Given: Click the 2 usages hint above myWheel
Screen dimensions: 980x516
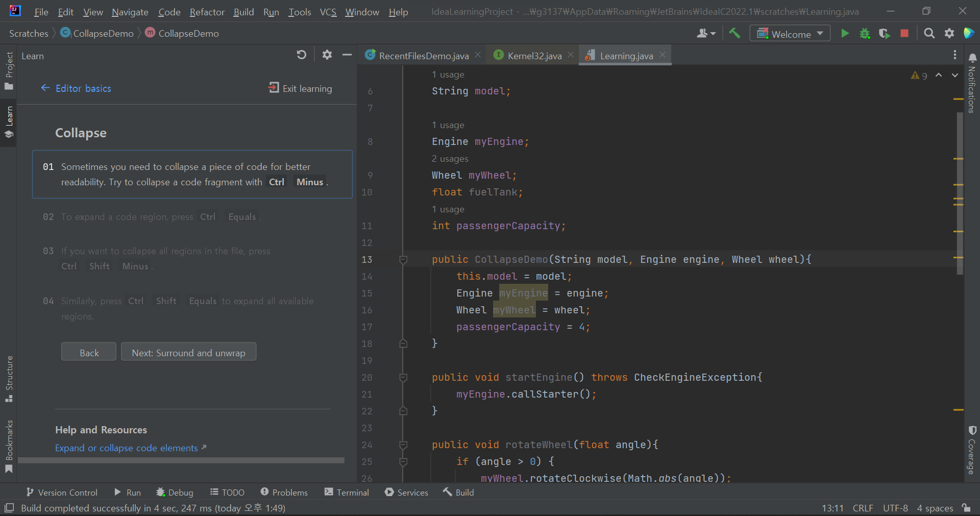Looking at the screenshot, I should (450, 159).
